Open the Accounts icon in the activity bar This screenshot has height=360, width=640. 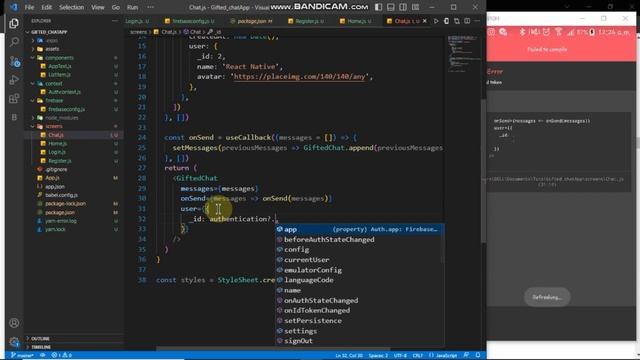coord(14,323)
